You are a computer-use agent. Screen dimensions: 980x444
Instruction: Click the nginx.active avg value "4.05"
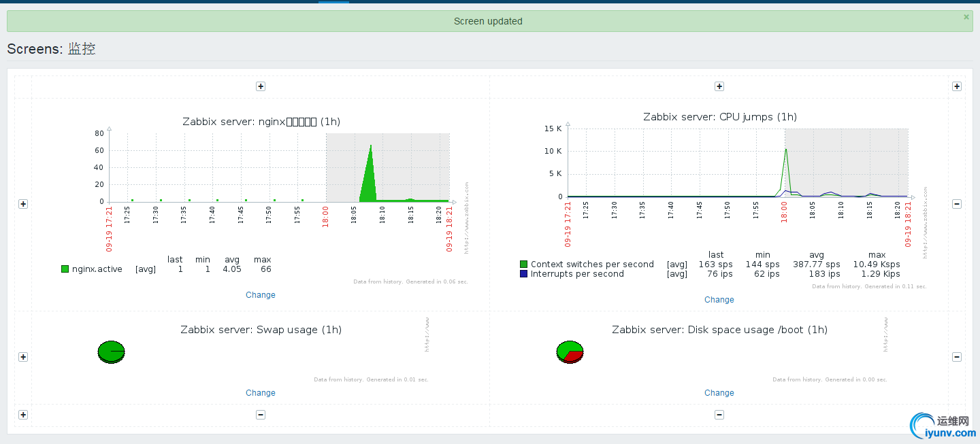[232, 269]
